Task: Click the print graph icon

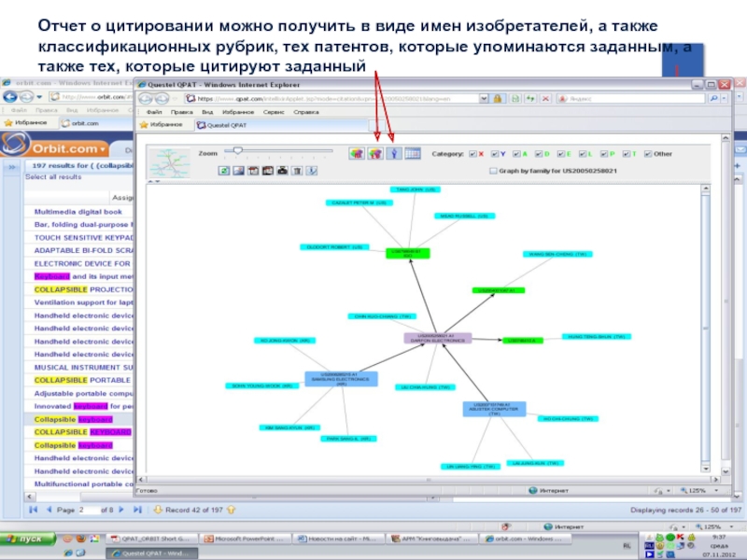Action: [283, 171]
